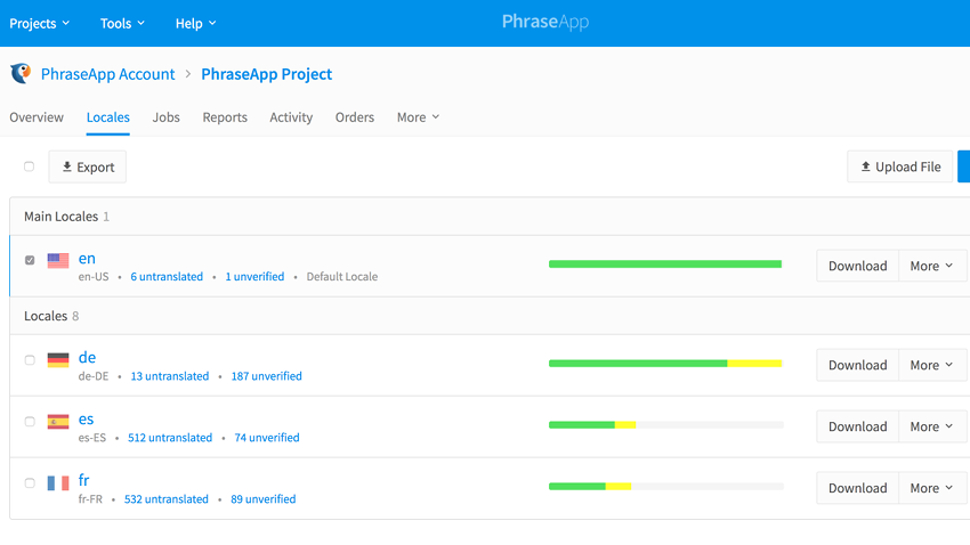The image size is (970, 545).
Task: Click the en translation progress bar
Action: (666, 264)
